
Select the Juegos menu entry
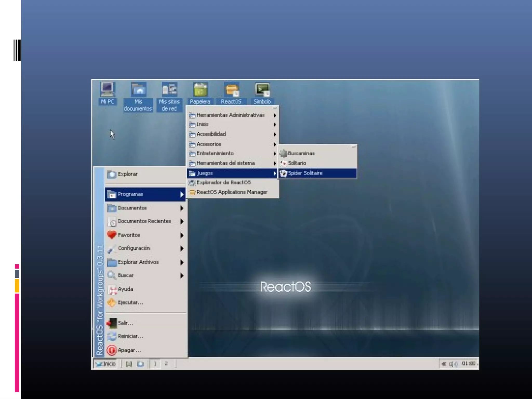pos(233,173)
